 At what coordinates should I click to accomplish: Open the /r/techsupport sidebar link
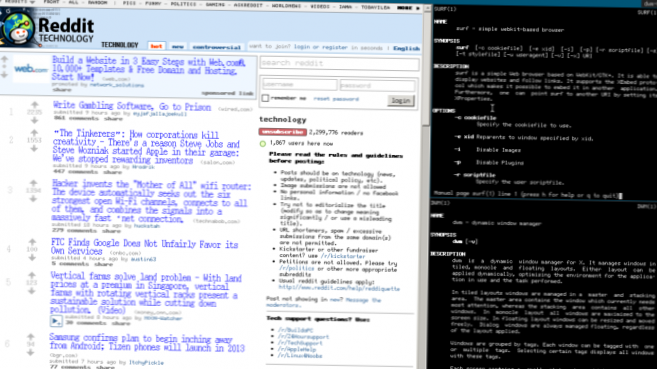[x=300, y=343]
